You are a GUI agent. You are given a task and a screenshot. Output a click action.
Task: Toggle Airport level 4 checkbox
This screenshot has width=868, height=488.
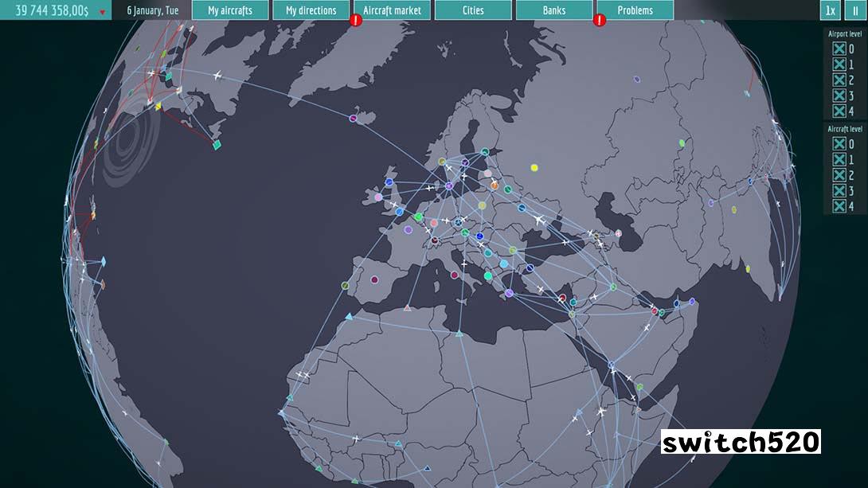click(x=839, y=111)
